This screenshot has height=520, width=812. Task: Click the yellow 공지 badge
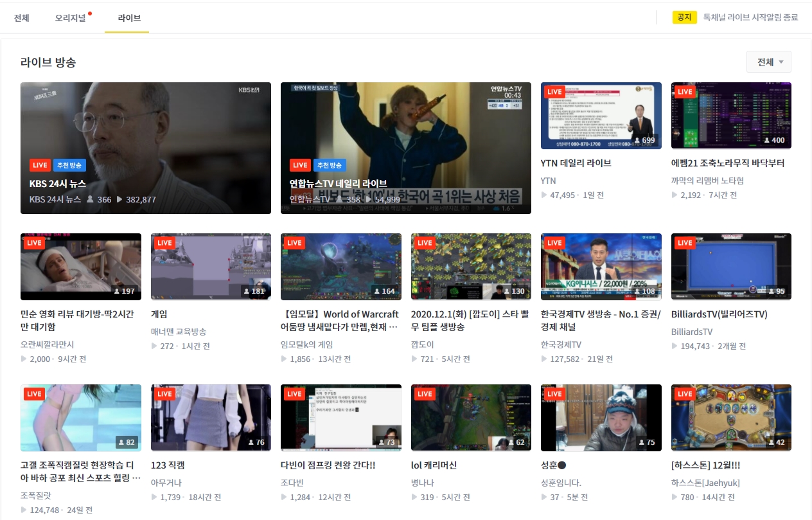click(x=685, y=17)
